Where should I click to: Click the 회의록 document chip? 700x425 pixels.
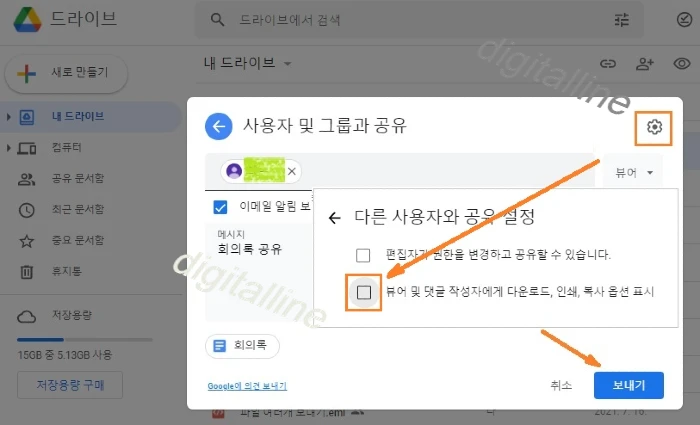(242, 346)
